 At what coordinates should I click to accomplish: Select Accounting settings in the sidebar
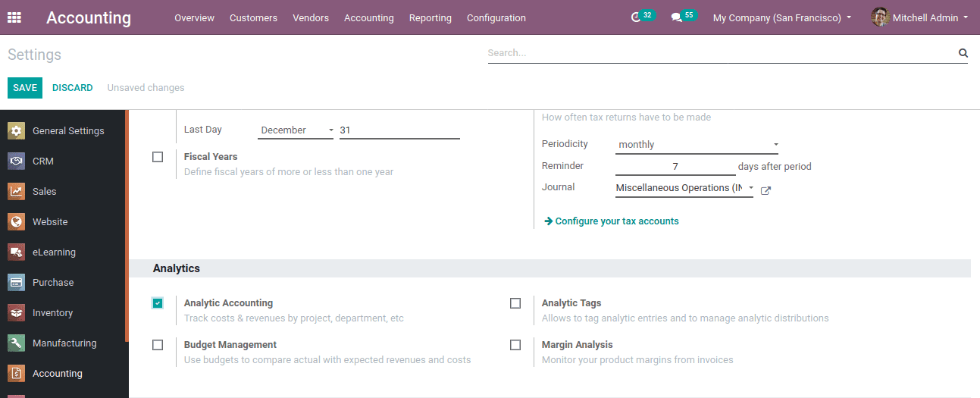click(58, 373)
